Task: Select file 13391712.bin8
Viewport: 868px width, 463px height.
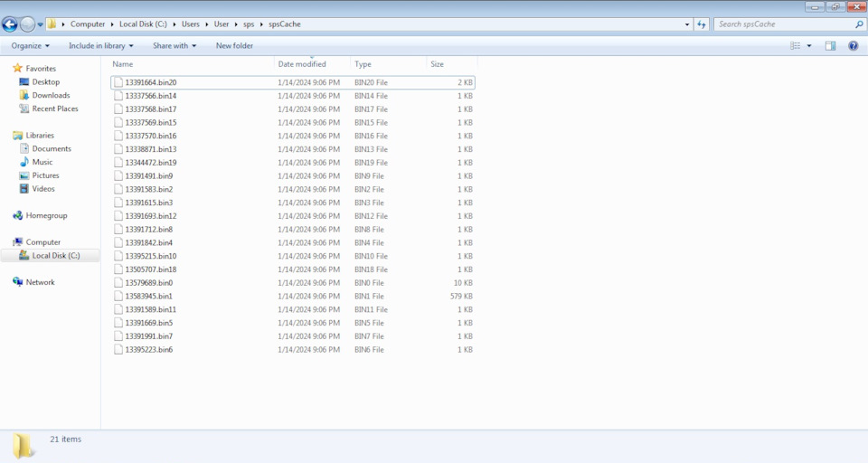Action: click(x=293, y=230)
